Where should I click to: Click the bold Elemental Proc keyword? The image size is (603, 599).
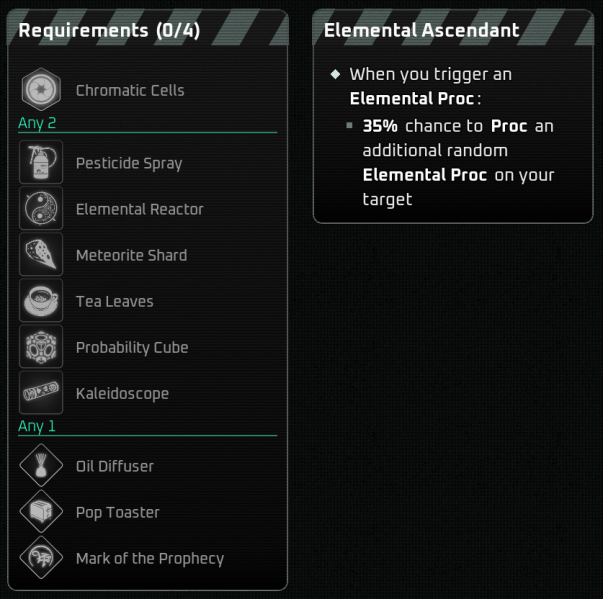[410, 99]
